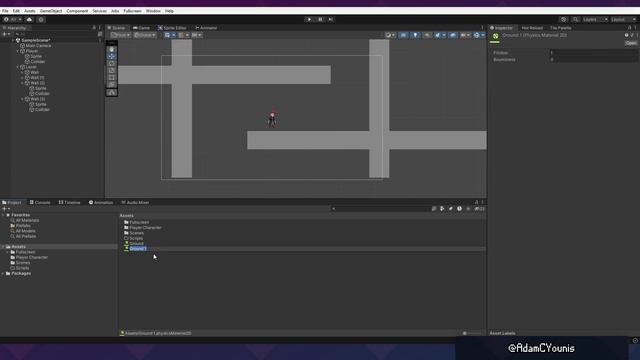The image size is (640, 360).
Task: Click the Bounciness value field
Action: pyautogui.click(x=593, y=60)
